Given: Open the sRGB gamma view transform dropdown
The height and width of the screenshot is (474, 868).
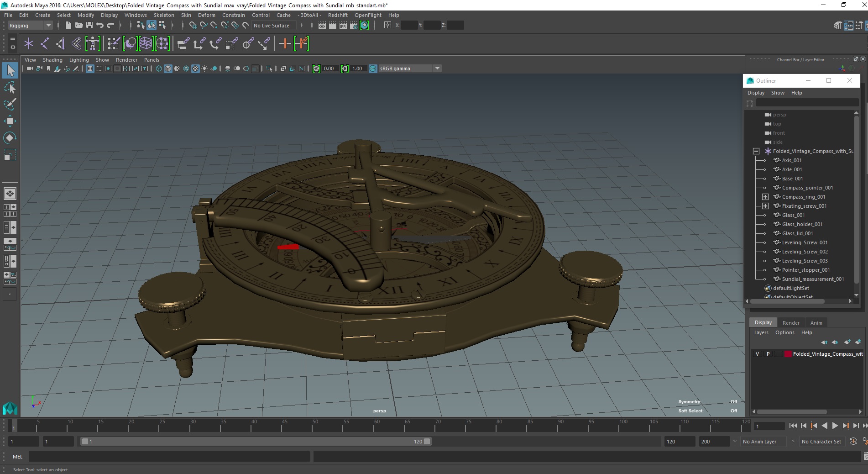Looking at the screenshot, I should [x=410, y=68].
